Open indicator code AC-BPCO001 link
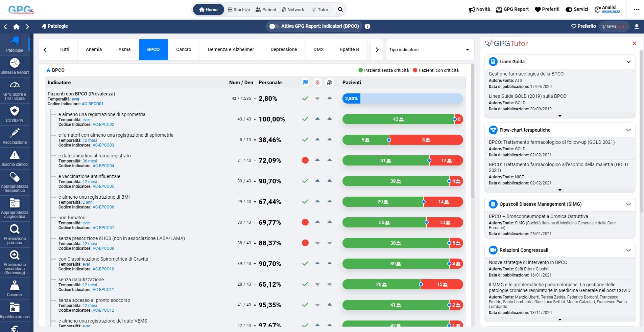 coord(93,104)
